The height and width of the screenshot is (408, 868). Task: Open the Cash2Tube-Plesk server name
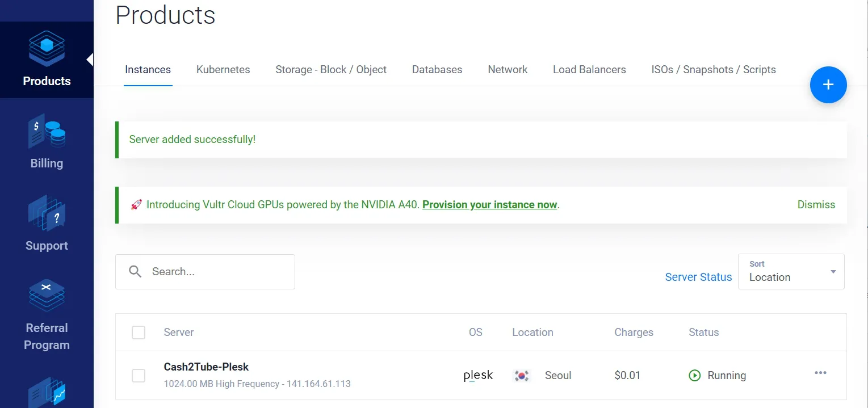coord(206,367)
